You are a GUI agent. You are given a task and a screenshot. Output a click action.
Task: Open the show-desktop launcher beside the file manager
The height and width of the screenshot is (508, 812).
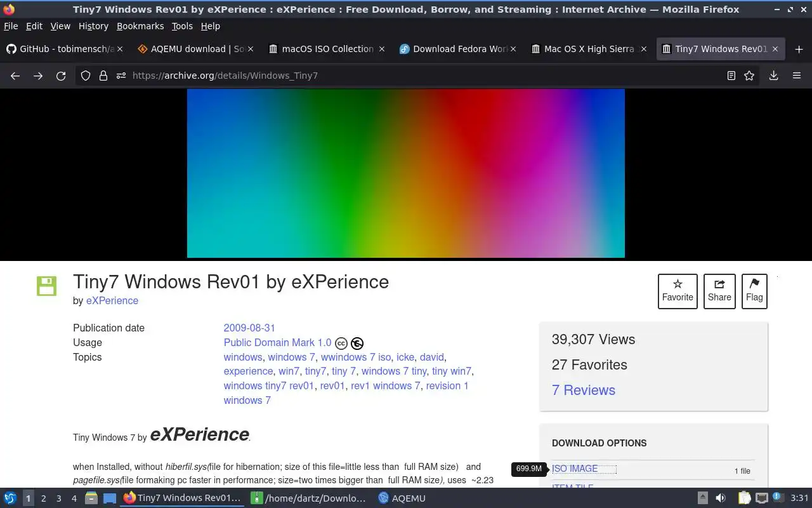(110, 498)
